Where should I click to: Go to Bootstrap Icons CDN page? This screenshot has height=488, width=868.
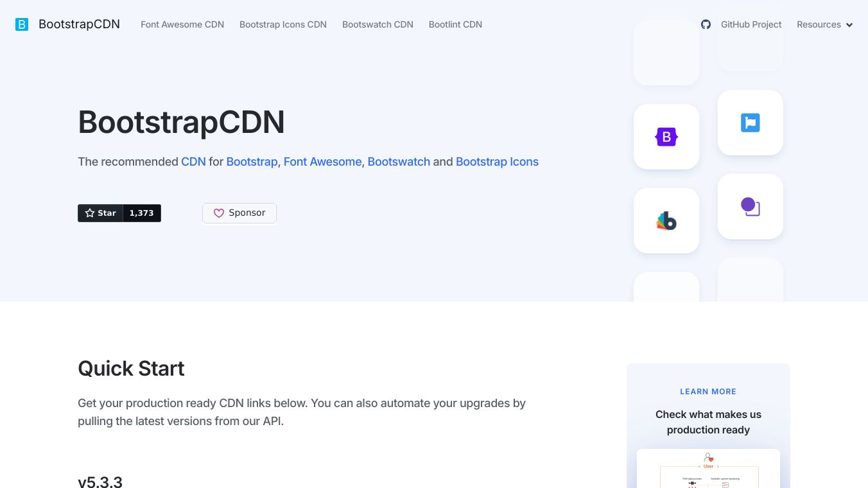(x=283, y=24)
